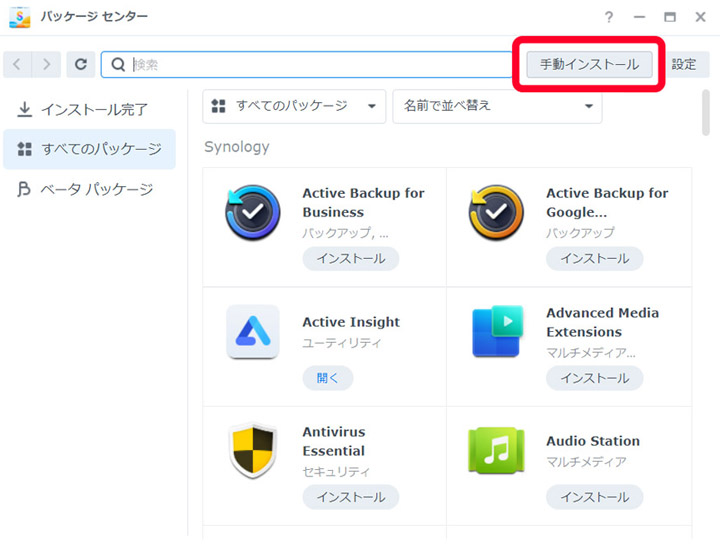Click the Advanced Media Extensions icon
The height and width of the screenshot is (544, 720).
pos(498,331)
